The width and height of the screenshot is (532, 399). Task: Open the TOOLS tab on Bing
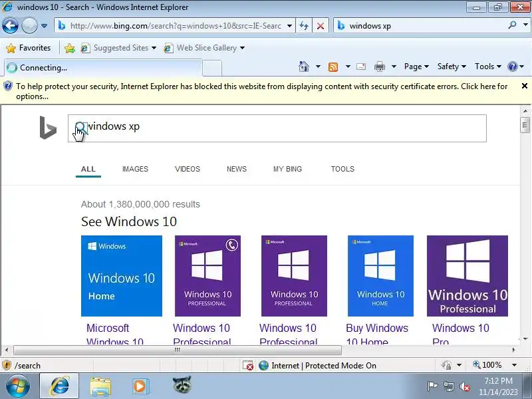point(342,169)
